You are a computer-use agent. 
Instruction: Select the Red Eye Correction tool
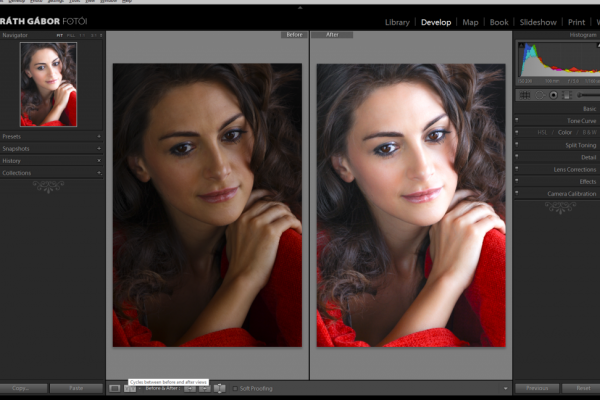553,95
